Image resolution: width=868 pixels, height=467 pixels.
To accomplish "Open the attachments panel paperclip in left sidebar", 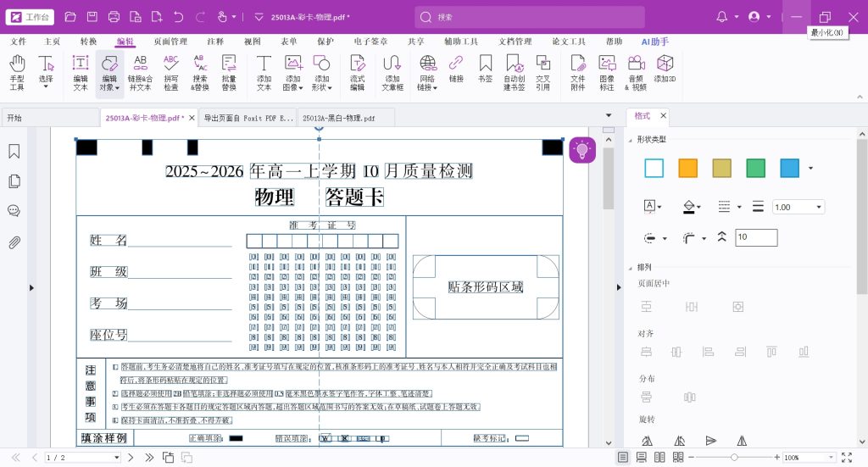I will coord(14,242).
